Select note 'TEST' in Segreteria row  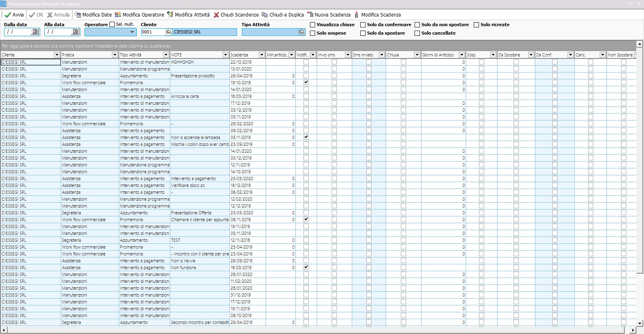click(176, 240)
